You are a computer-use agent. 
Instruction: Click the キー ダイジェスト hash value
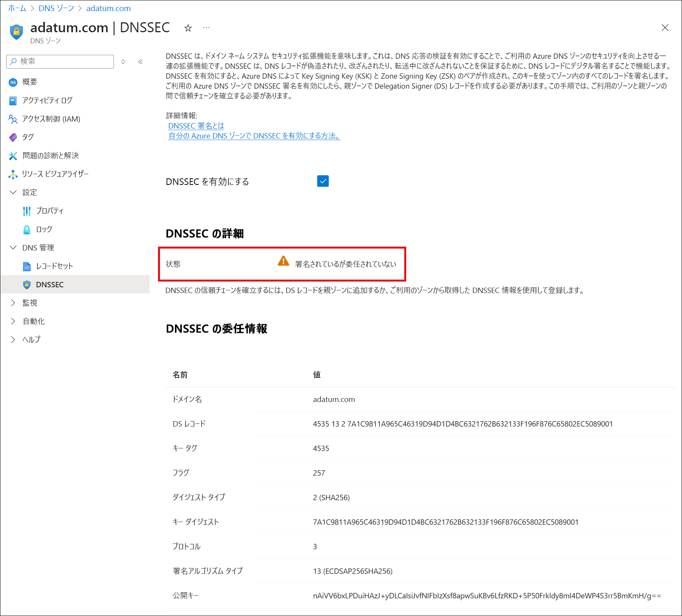pyautogui.click(x=446, y=522)
